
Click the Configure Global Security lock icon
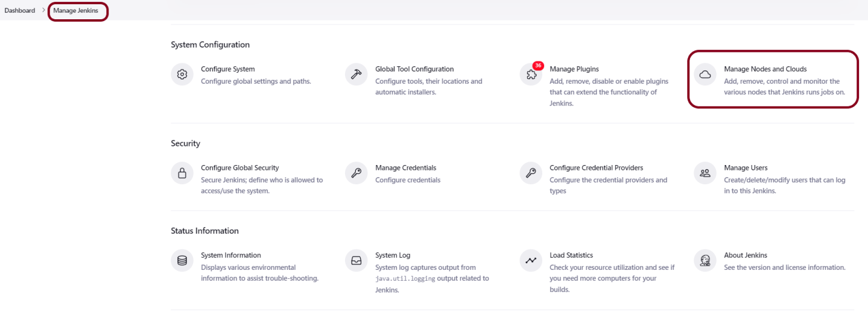pos(182,173)
